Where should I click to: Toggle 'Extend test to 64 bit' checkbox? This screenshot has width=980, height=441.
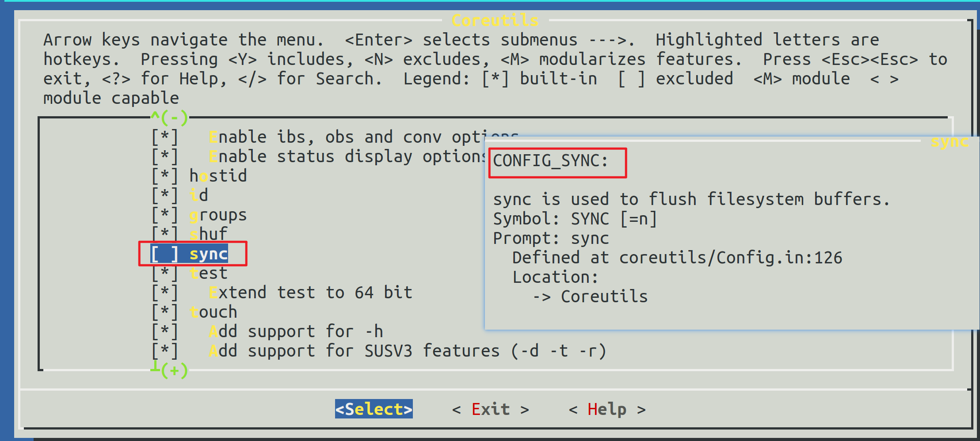164,293
